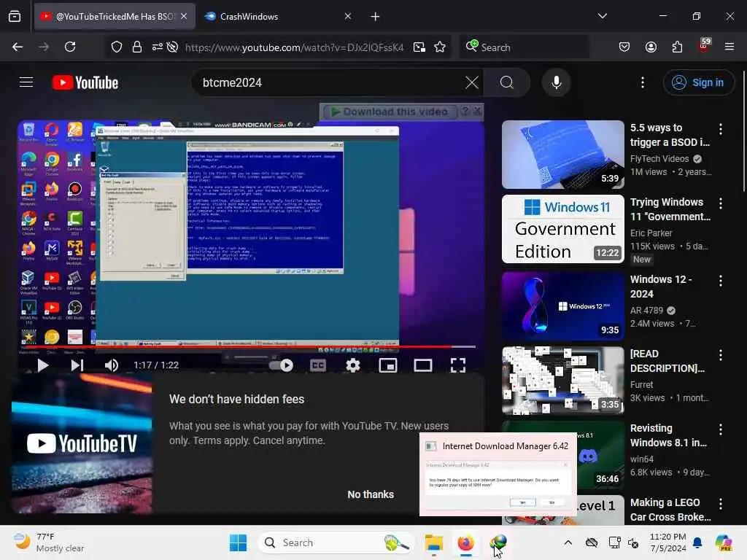The height and width of the screenshot is (560, 747).
Task: Click the Sign in button
Action: (x=698, y=82)
